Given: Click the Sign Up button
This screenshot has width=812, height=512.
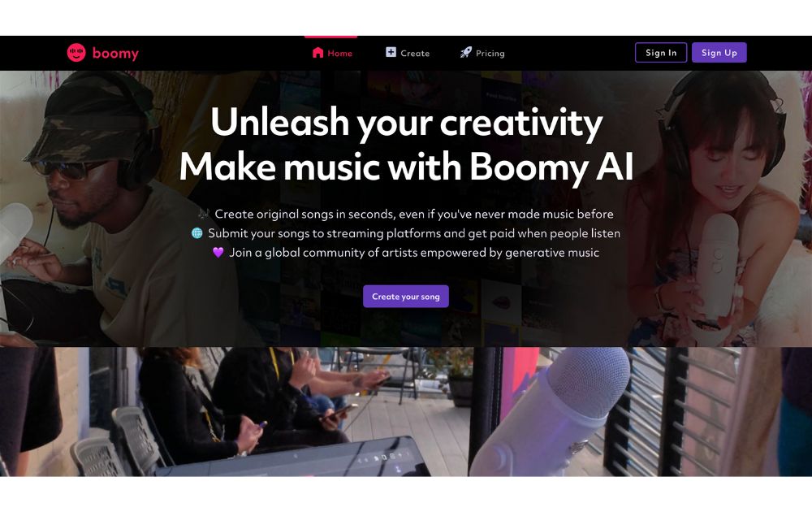Looking at the screenshot, I should tap(719, 52).
